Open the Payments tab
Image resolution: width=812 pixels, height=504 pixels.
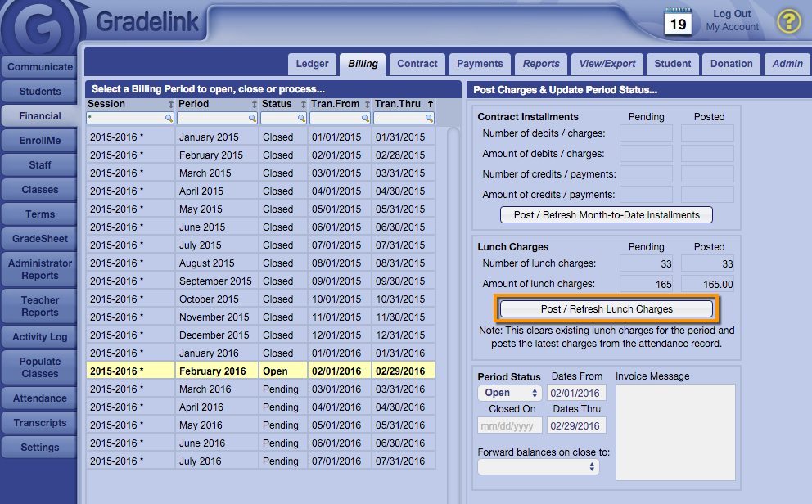(480, 64)
